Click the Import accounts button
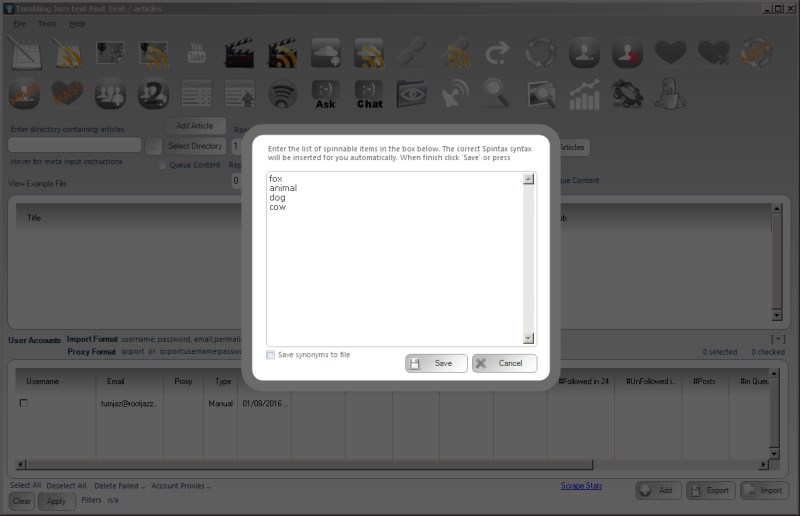This screenshot has width=800, height=516. (x=764, y=490)
